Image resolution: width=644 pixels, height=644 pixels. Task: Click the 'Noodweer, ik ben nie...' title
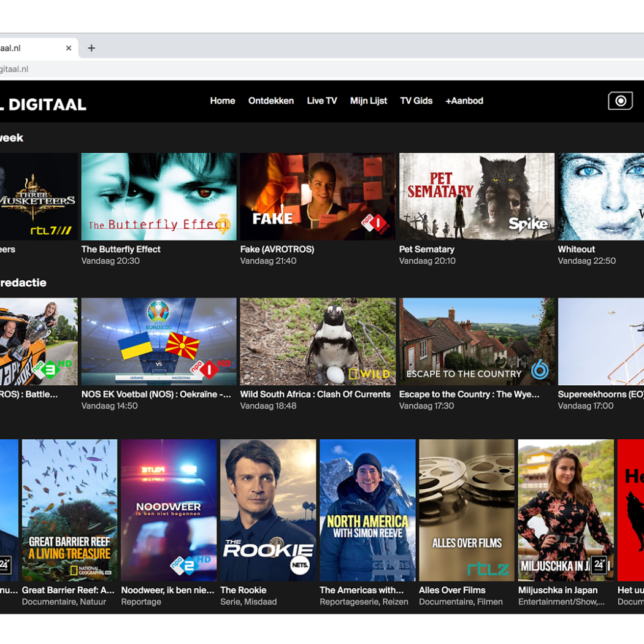[167, 590]
